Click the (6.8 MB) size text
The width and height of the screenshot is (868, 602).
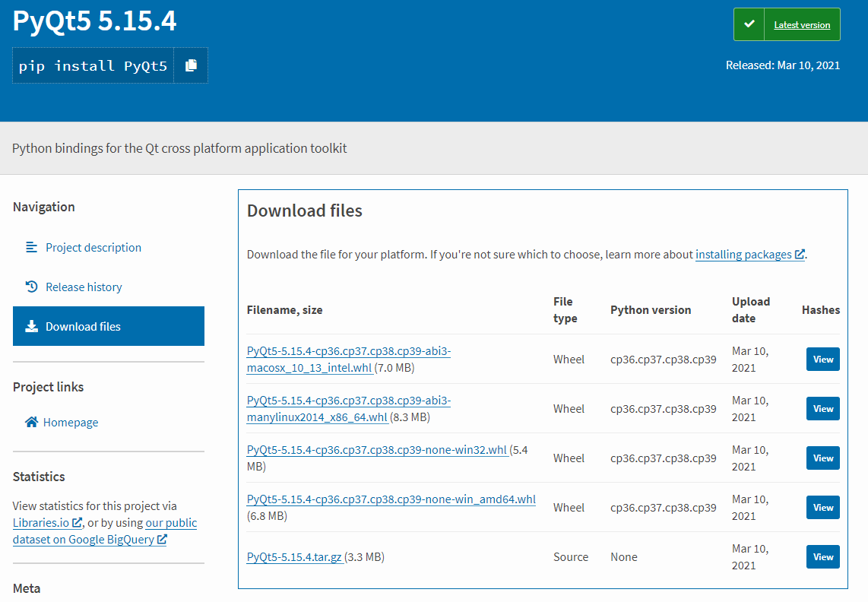pos(267,515)
